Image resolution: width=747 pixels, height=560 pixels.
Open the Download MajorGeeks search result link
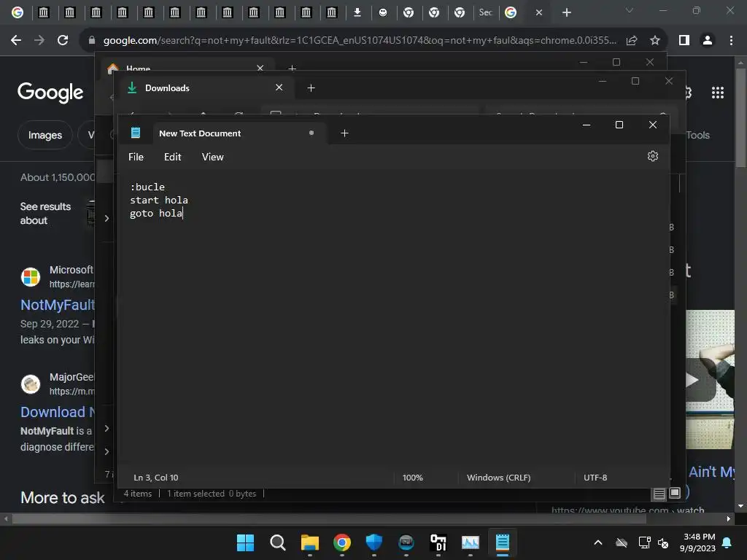coord(58,412)
